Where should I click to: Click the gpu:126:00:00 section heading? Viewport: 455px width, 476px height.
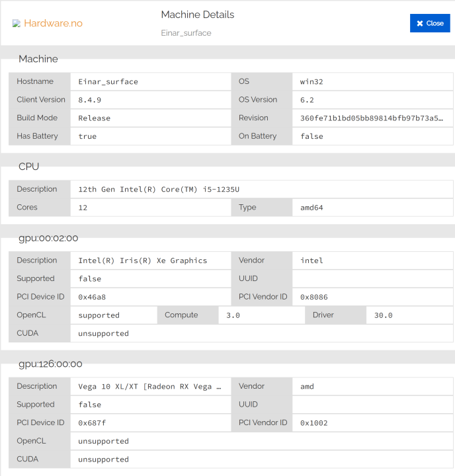tap(50, 364)
